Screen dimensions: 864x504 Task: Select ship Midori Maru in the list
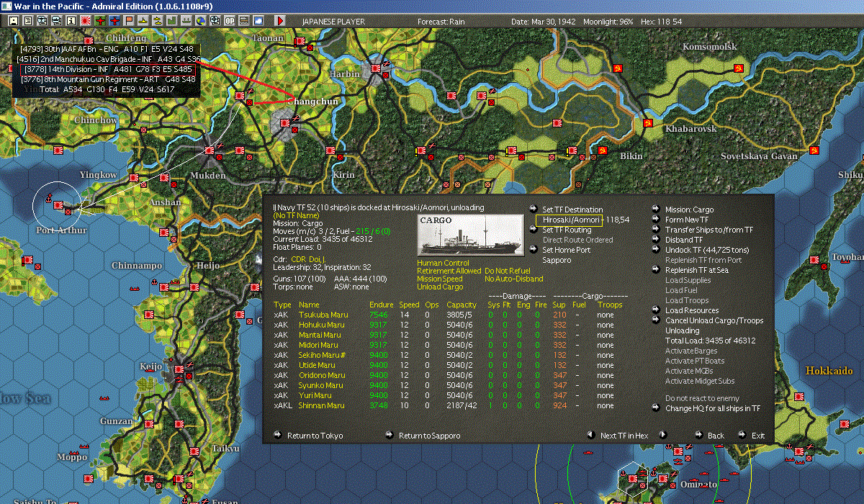click(x=319, y=345)
